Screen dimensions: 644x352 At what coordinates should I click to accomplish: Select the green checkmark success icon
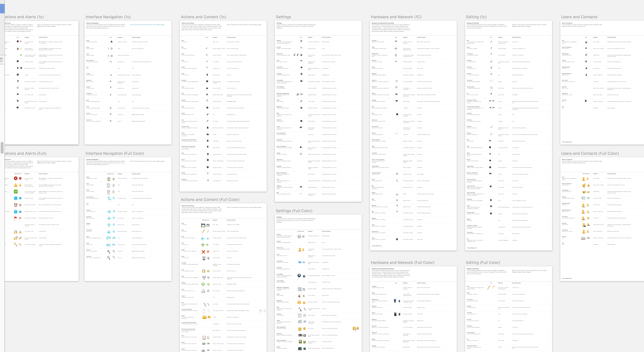coord(15,191)
